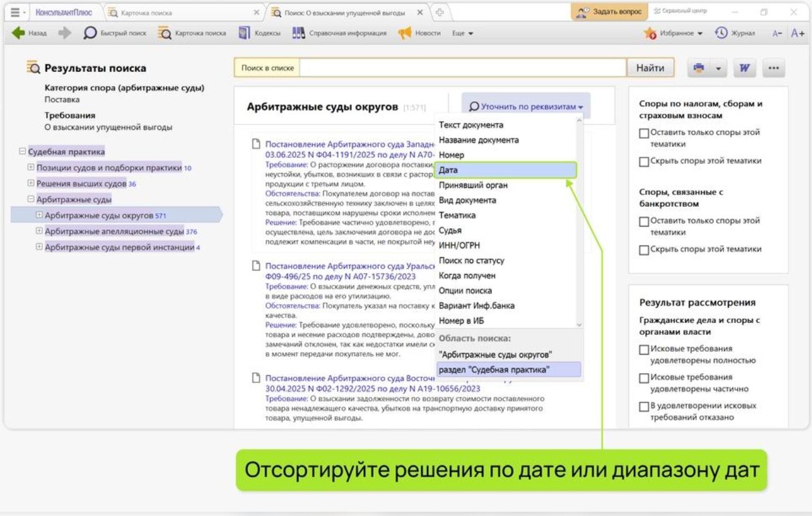
Task: Expand Позиции судов и подборки практики
Action: pyautogui.click(x=31, y=167)
